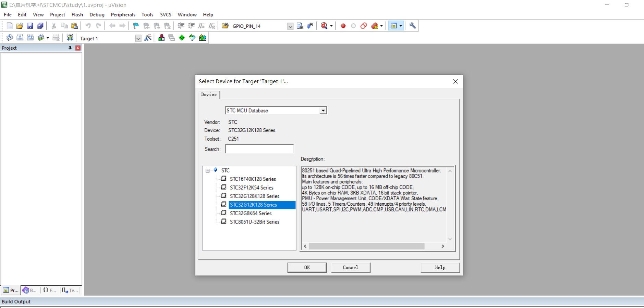
Task: Insert breakpoint red circle icon
Action: tap(343, 26)
